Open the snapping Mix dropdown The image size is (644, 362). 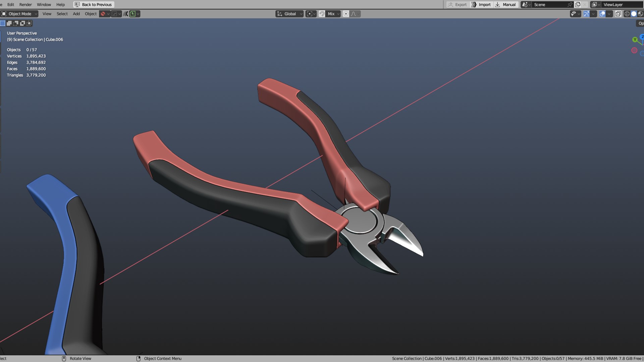click(x=333, y=14)
